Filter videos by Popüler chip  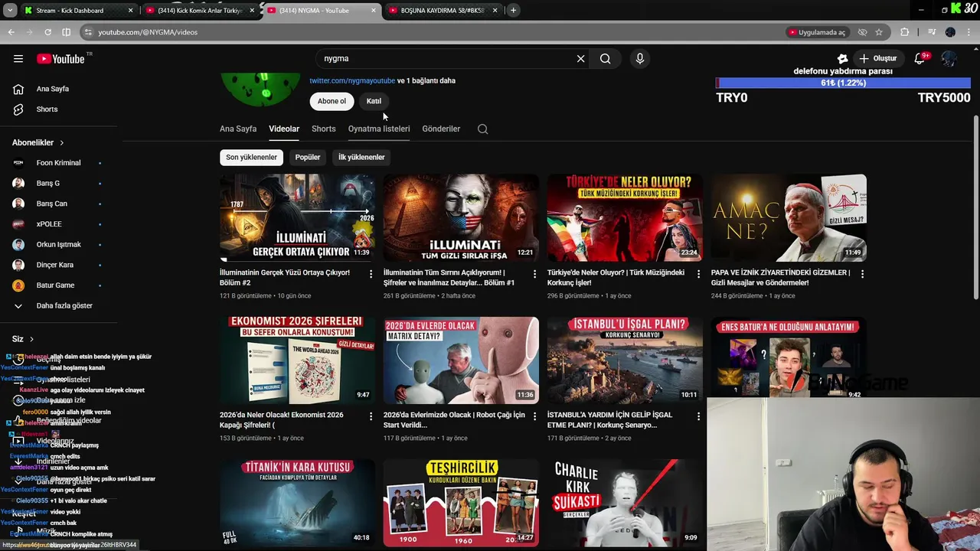[x=308, y=157]
